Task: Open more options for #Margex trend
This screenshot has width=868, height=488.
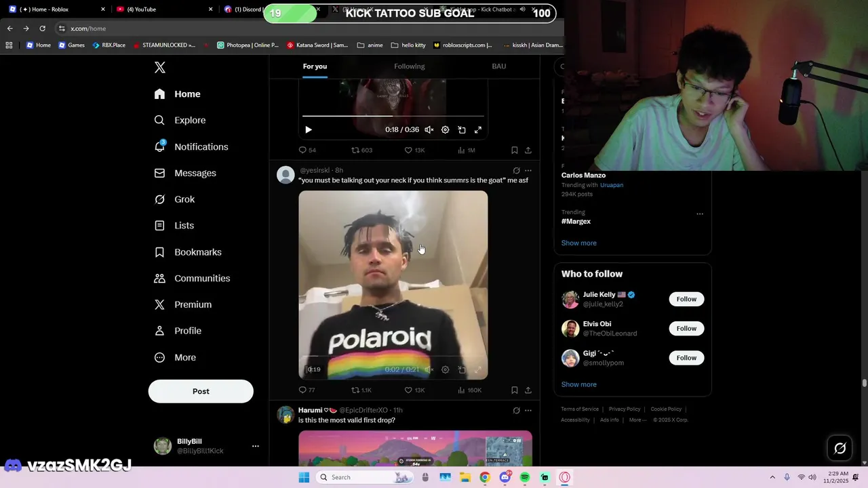Action: (x=700, y=214)
